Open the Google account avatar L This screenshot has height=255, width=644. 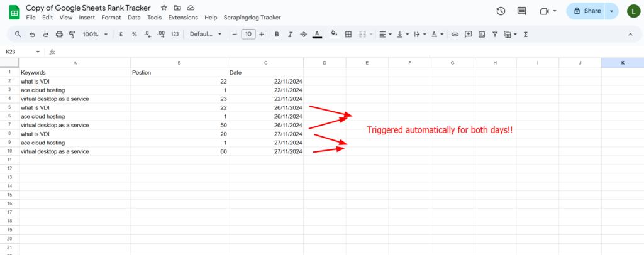pos(634,11)
